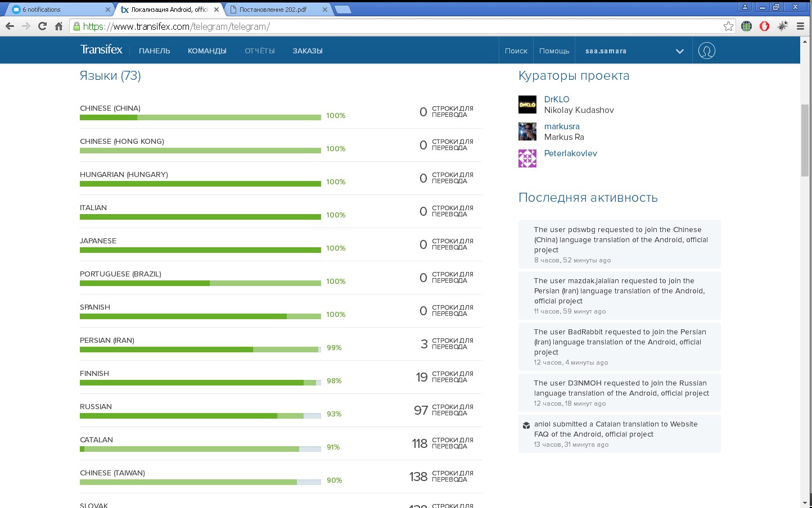Open the Chinese (Hong Kong) language

point(122,142)
